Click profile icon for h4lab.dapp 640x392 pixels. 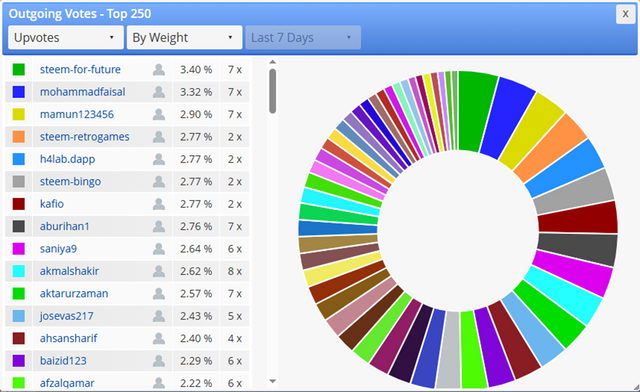pyautogui.click(x=159, y=159)
